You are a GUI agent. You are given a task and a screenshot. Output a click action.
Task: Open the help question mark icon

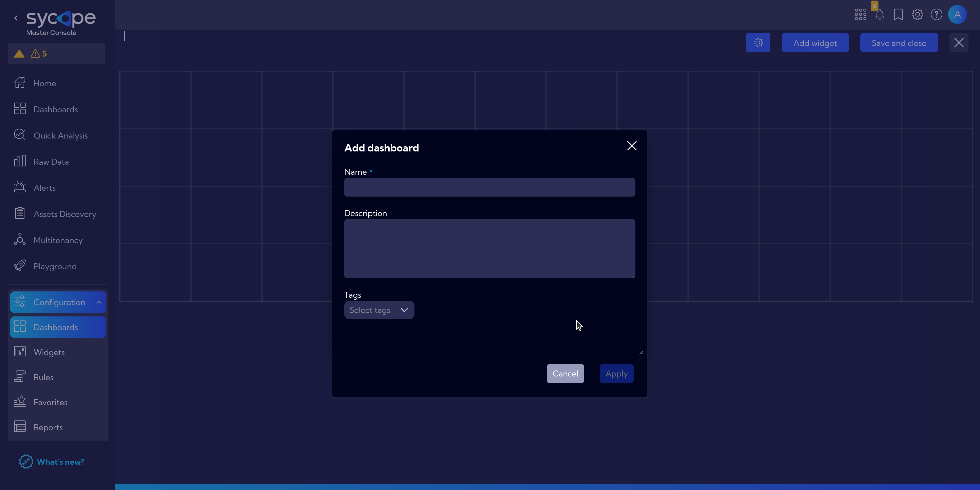pos(936,15)
